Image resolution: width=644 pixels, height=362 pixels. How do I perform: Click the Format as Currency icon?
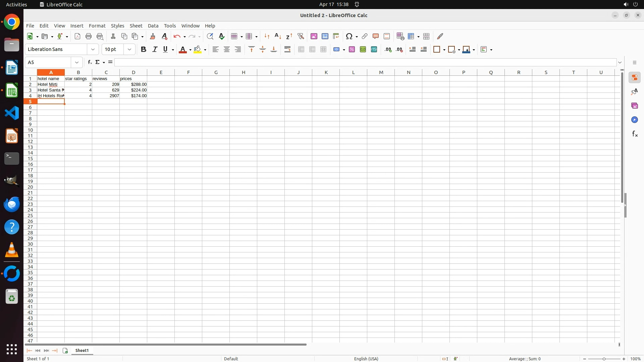point(337,50)
